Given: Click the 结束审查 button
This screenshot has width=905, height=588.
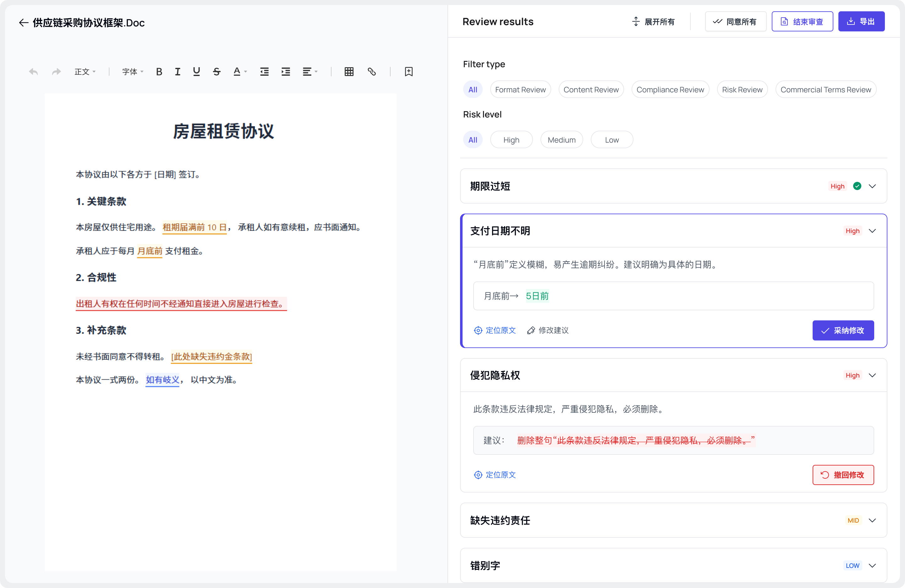Looking at the screenshot, I should click(x=802, y=22).
